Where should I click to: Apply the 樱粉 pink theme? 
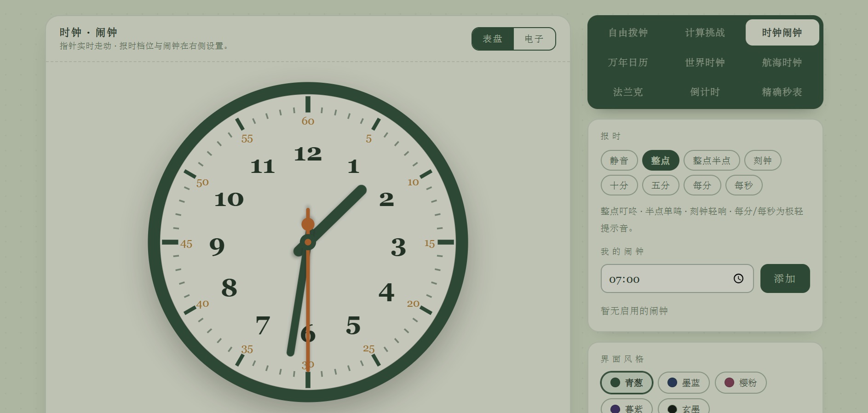(x=741, y=383)
